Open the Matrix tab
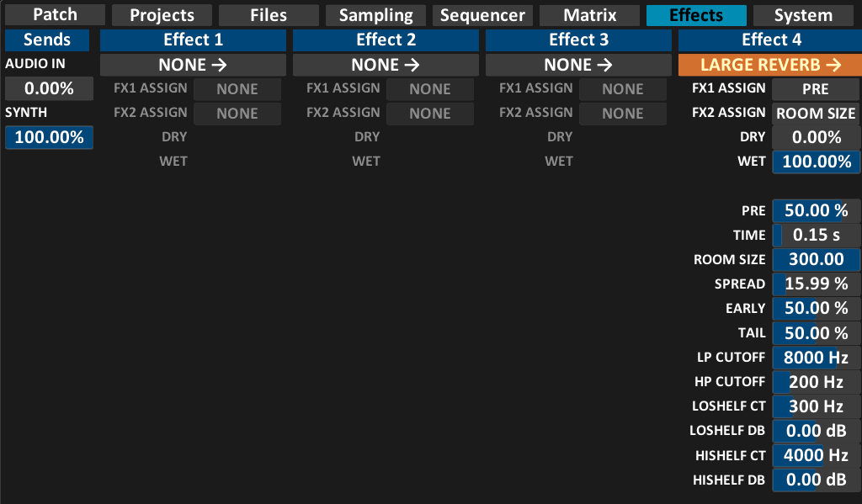The image size is (862, 504). point(589,15)
